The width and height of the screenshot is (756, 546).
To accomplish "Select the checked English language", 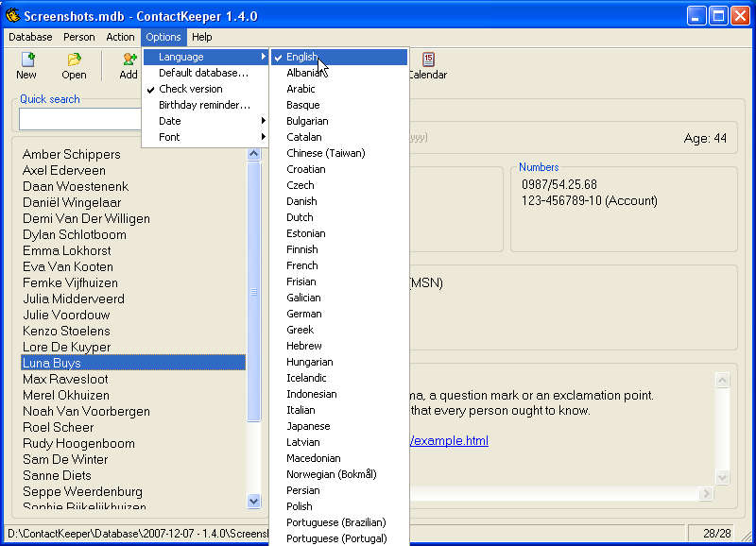I will (339, 57).
